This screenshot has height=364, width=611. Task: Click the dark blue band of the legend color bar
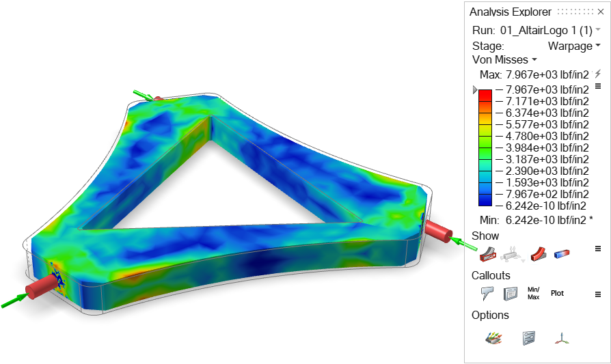[485, 199]
